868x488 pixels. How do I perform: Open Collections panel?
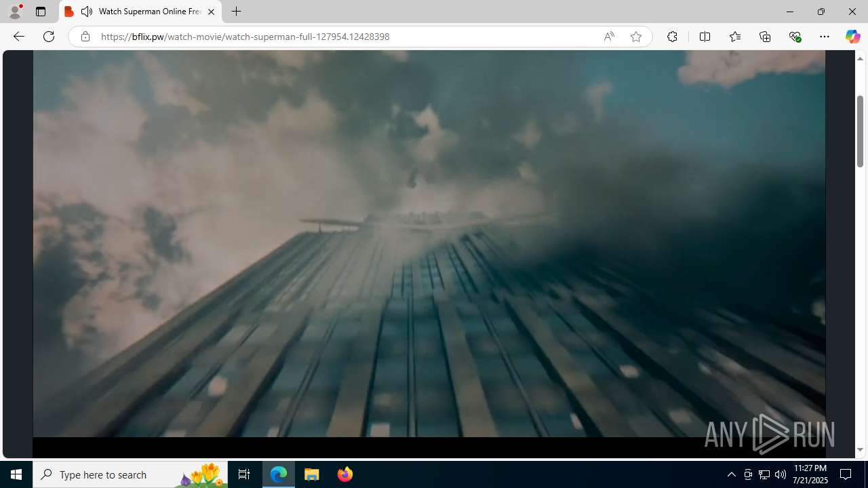(765, 37)
